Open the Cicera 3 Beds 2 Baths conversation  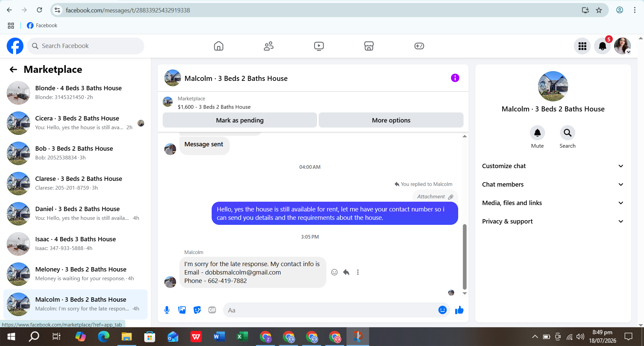(x=75, y=123)
